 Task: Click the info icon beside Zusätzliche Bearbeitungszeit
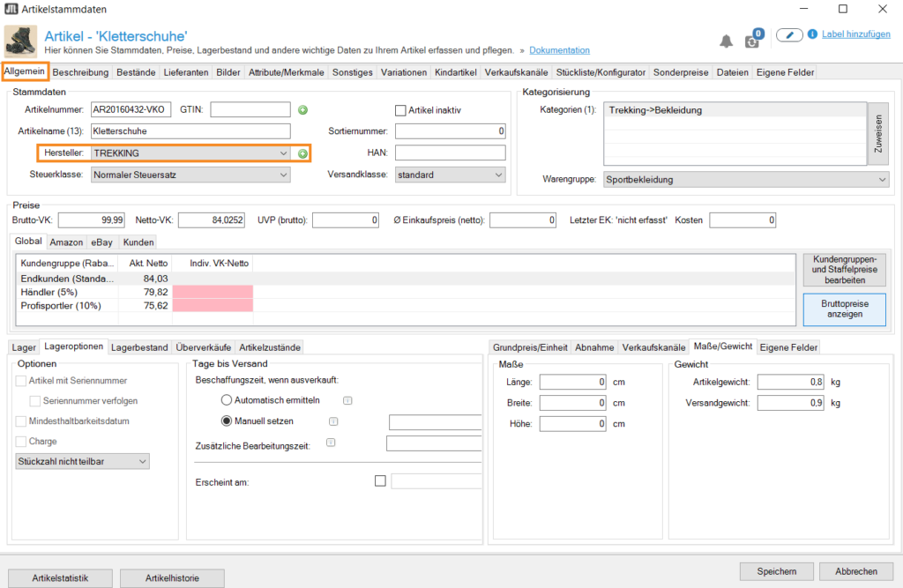tap(331, 443)
